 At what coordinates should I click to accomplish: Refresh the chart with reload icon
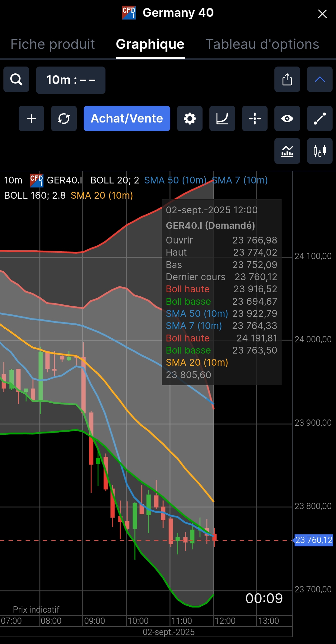[64, 118]
